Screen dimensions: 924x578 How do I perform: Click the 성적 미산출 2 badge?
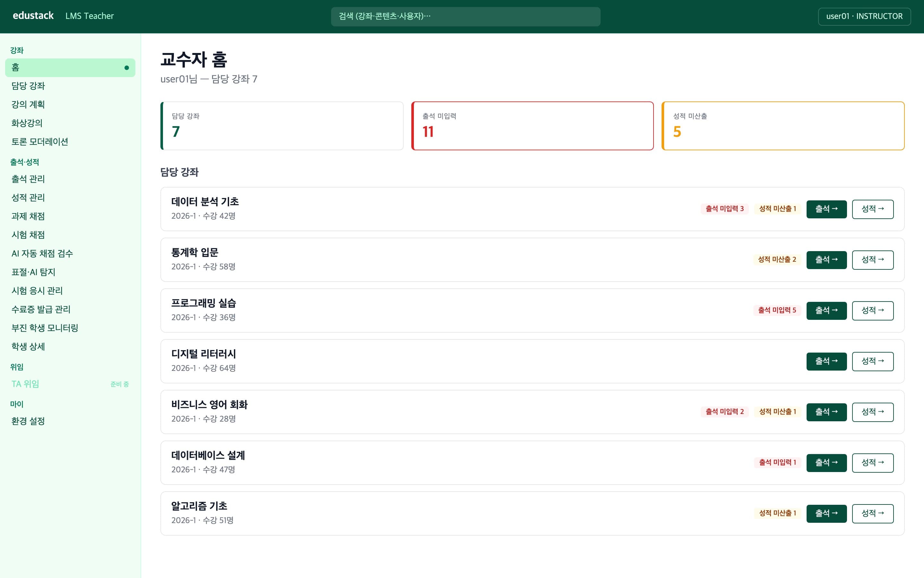click(777, 259)
